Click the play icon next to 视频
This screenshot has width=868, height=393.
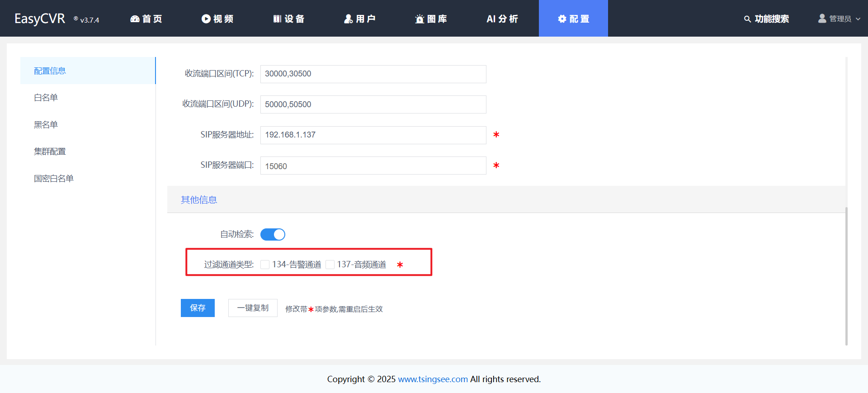(206, 19)
